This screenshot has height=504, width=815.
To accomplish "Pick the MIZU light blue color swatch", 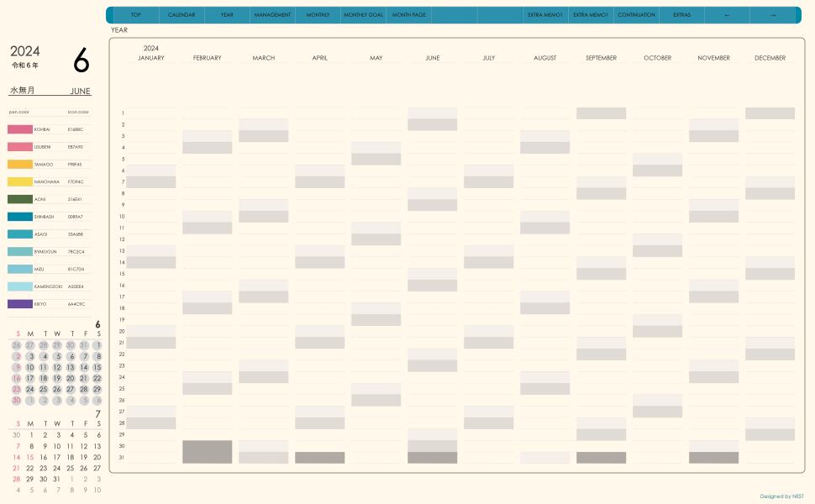I will pyautogui.click(x=20, y=269).
